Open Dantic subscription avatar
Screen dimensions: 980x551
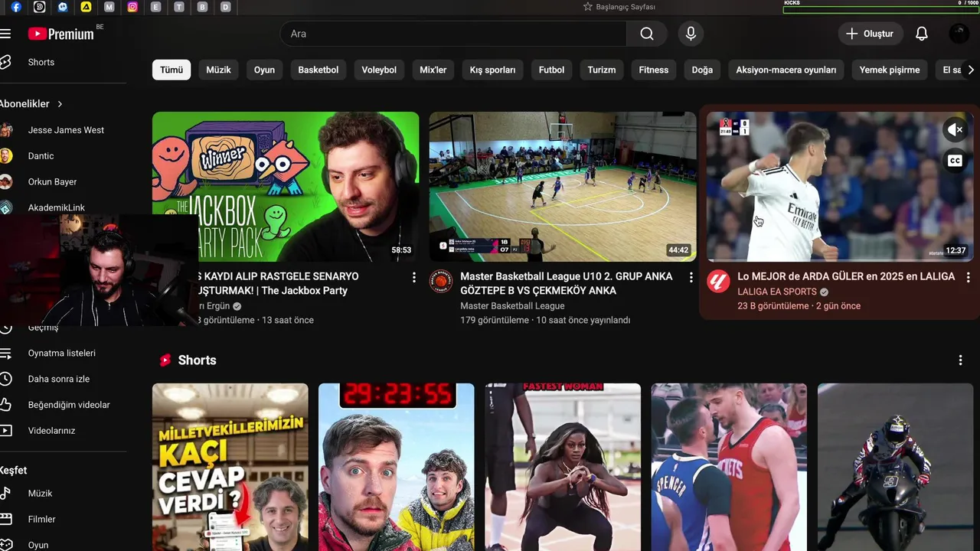click(6, 156)
